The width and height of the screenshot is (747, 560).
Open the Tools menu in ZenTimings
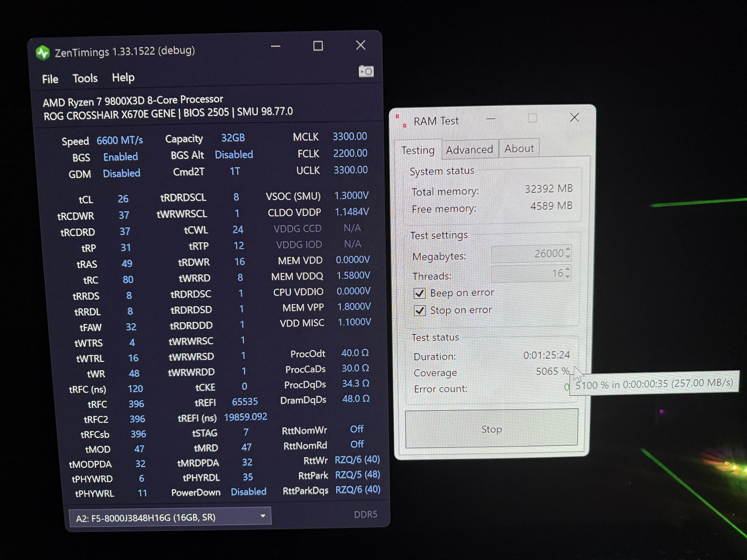pyautogui.click(x=85, y=78)
